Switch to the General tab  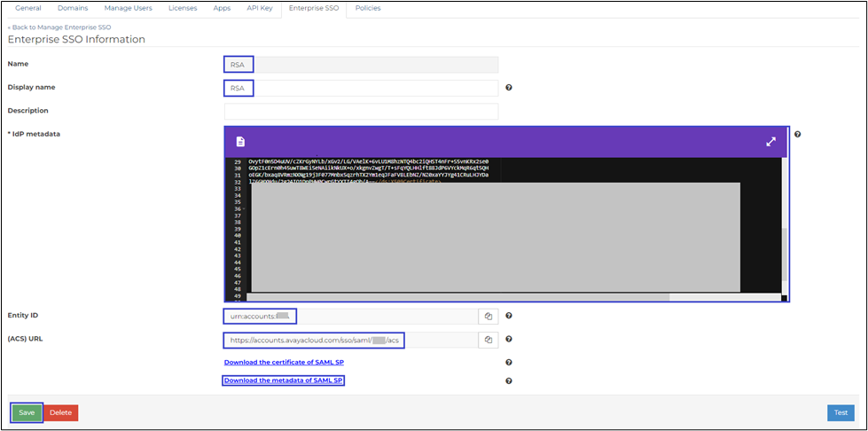point(28,8)
